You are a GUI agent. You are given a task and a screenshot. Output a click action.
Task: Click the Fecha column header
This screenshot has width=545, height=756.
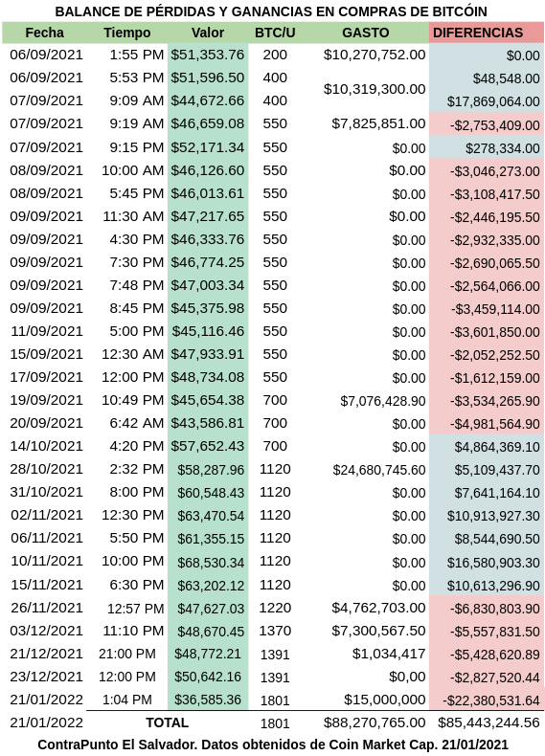(x=44, y=33)
